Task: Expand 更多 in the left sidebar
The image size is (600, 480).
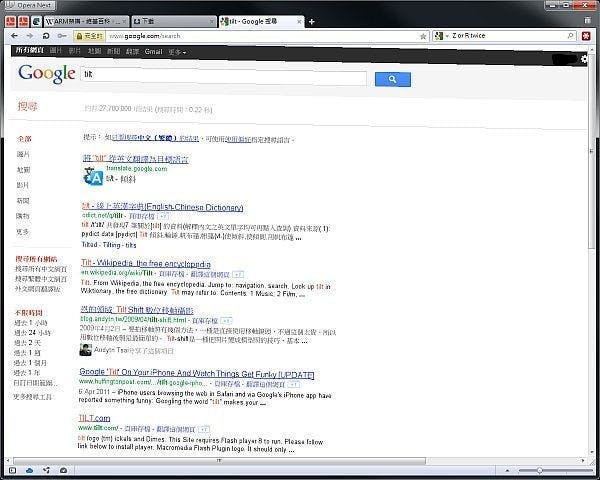Action: point(22,231)
